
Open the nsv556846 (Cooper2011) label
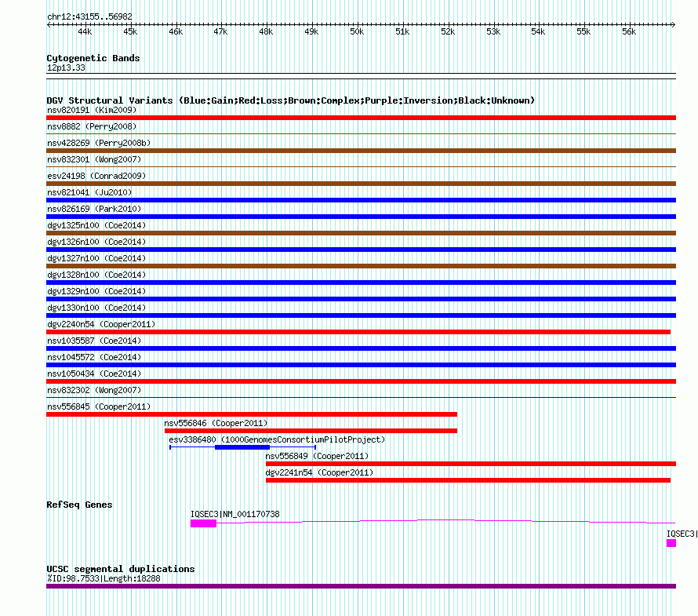click(216, 423)
